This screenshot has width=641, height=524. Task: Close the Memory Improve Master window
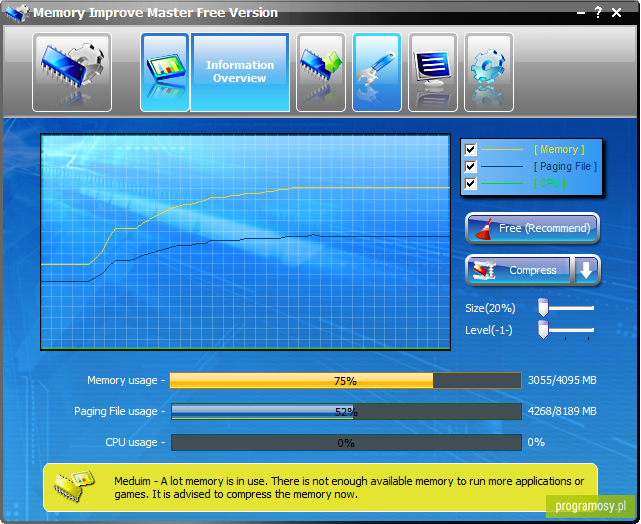tap(616, 13)
